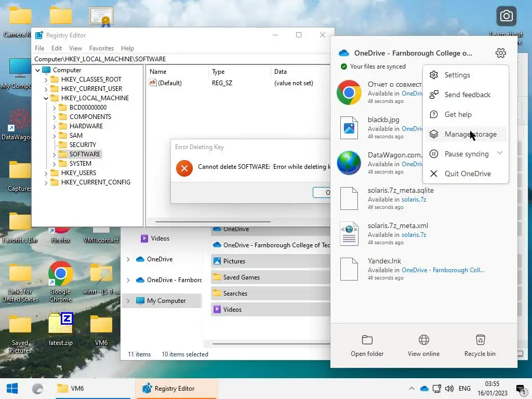Screen dimensions: 532x399
Task: Click the View online globe icon
Action: tap(424, 340)
